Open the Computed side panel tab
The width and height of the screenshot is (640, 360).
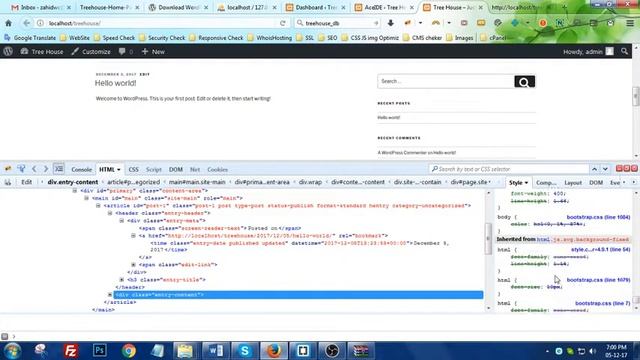pos(546,182)
